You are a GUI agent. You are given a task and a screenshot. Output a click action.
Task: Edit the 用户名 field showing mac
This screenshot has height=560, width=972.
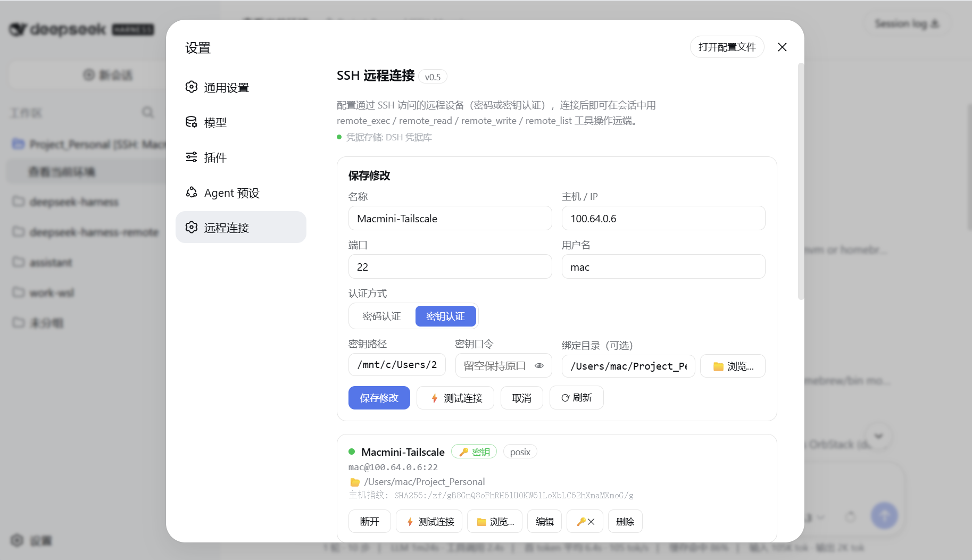pos(663,266)
